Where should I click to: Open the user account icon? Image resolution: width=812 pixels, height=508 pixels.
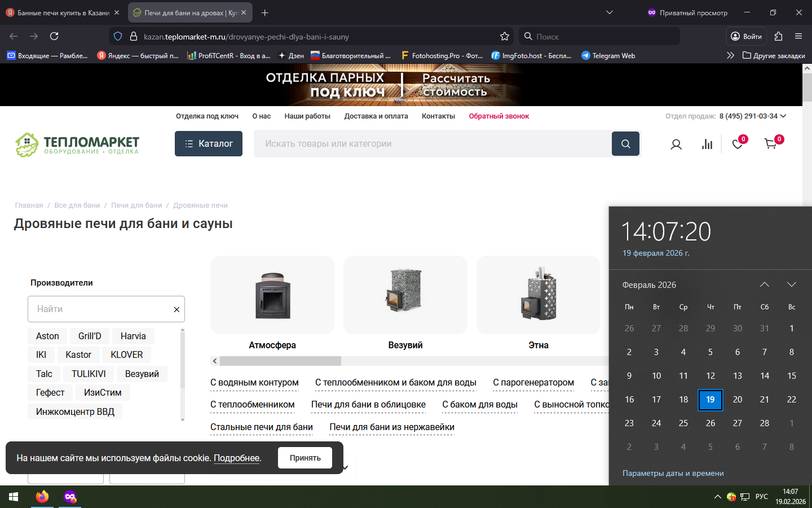[676, 144]
